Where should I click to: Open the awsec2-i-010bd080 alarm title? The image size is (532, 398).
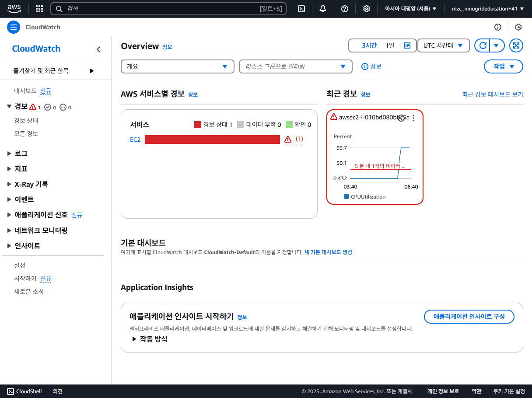(374, 117)
